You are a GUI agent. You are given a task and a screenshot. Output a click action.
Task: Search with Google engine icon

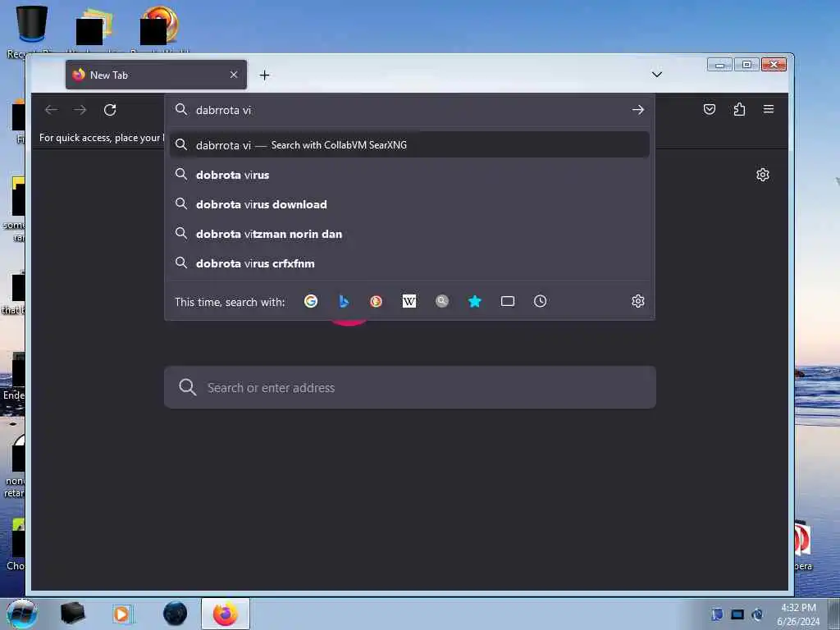pyautogui.click(x=311, y=302)
